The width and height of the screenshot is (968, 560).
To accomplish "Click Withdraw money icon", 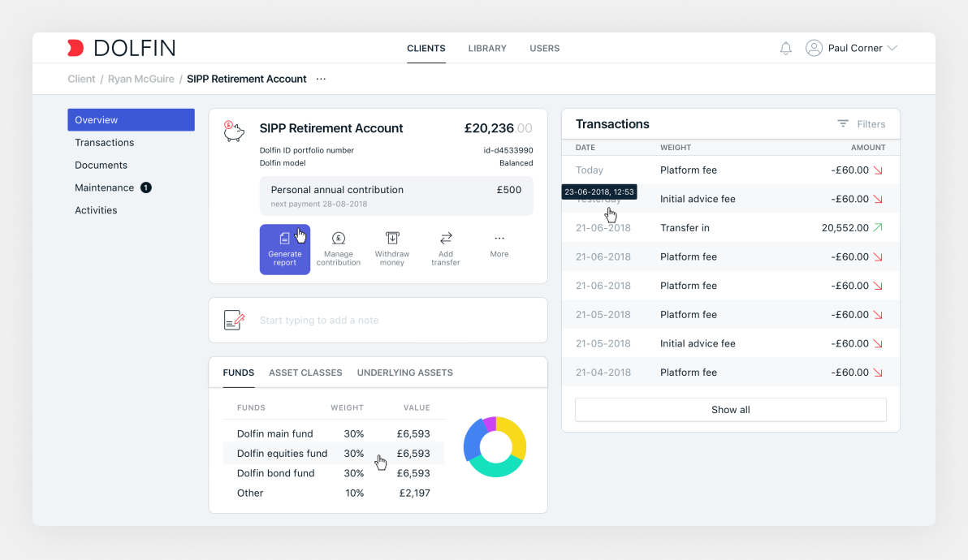I will click(392, 238).
